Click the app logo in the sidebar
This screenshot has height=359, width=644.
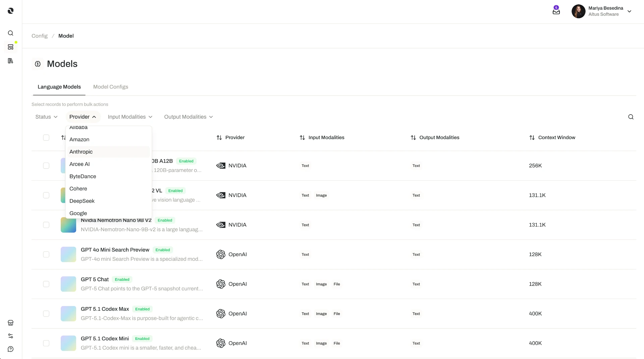pos(11,11)
